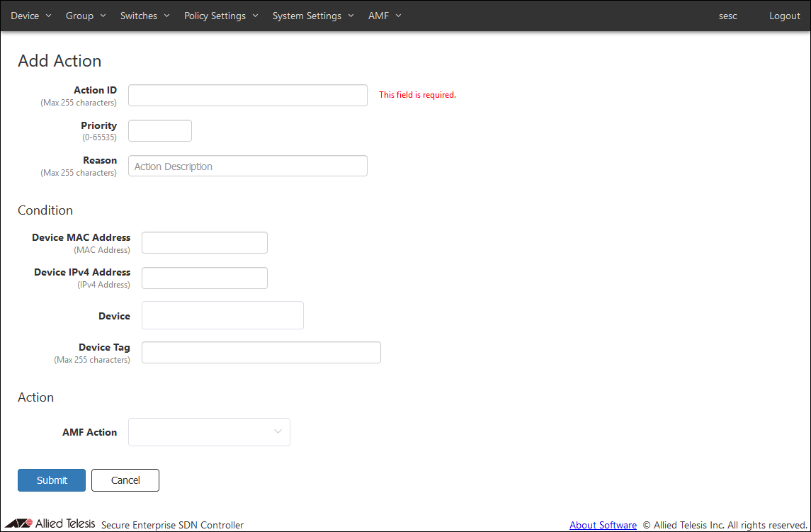Submit the Add Action form
811x532 pixels.
tap(52, 480)
